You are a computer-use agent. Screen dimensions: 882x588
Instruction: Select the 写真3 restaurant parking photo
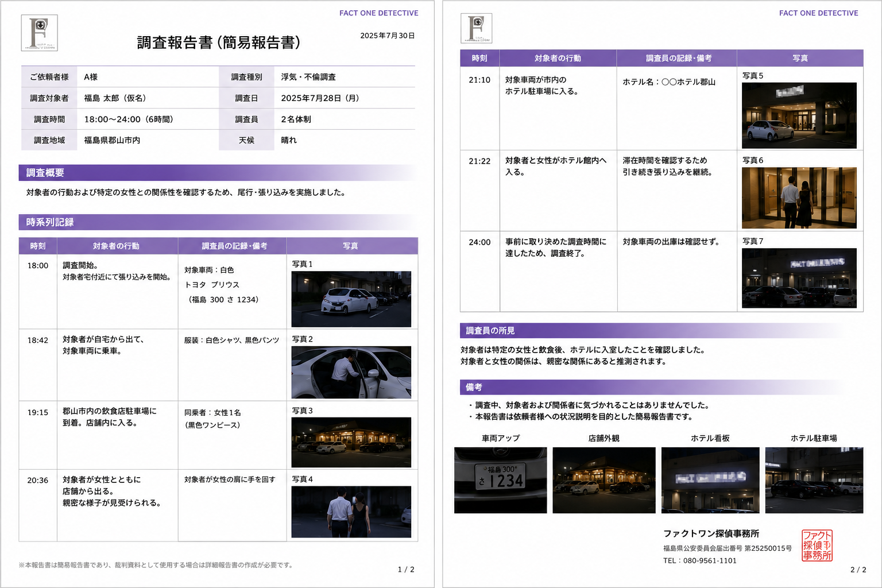(x=351, y=442)
